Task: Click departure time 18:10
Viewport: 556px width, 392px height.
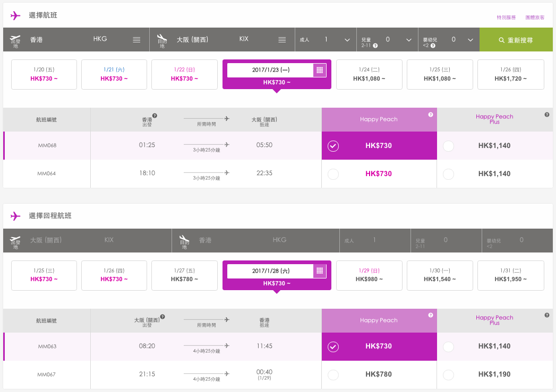Action: 147,173
